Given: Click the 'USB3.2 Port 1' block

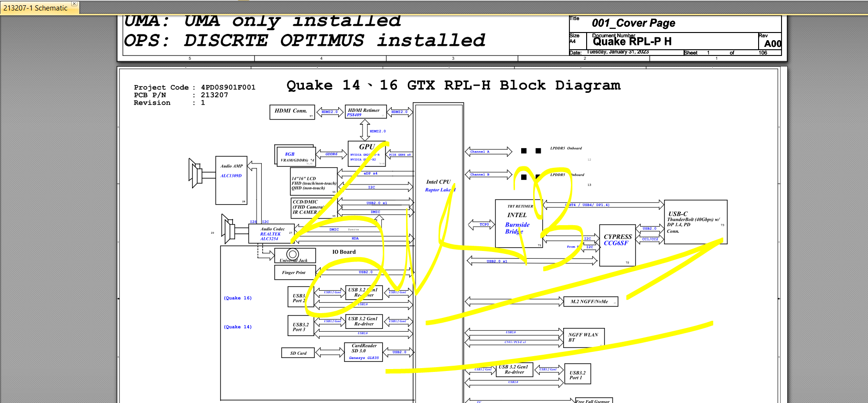Looking at the screenshot, I should 578,374.
